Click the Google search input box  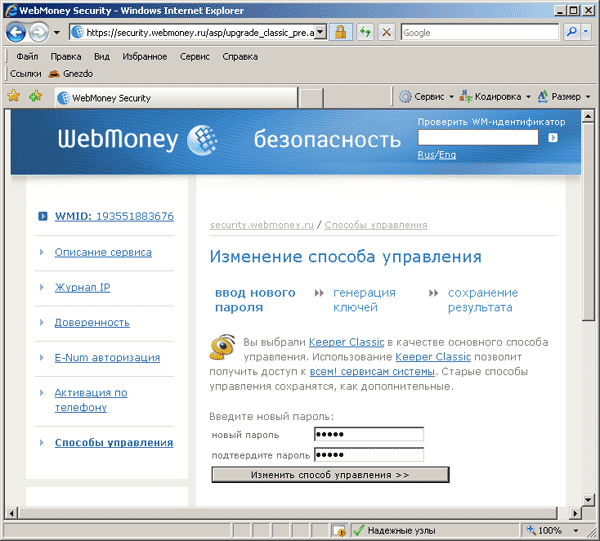(480, 32)
